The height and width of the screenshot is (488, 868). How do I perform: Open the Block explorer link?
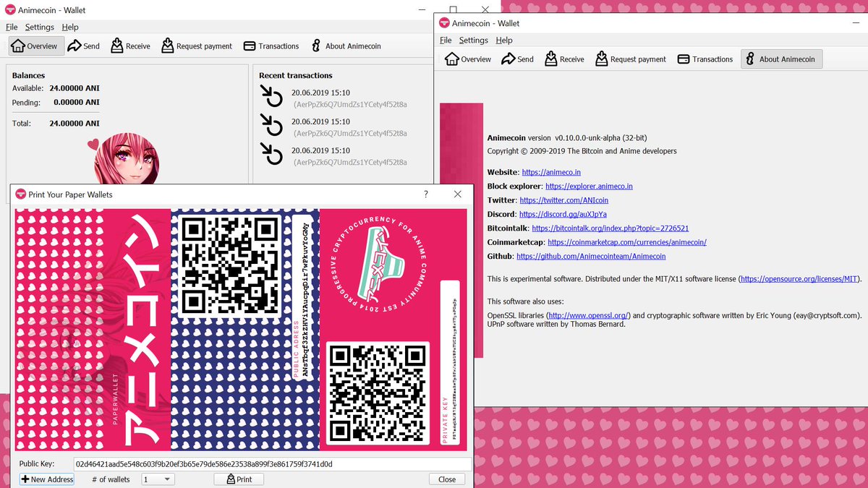589,186
